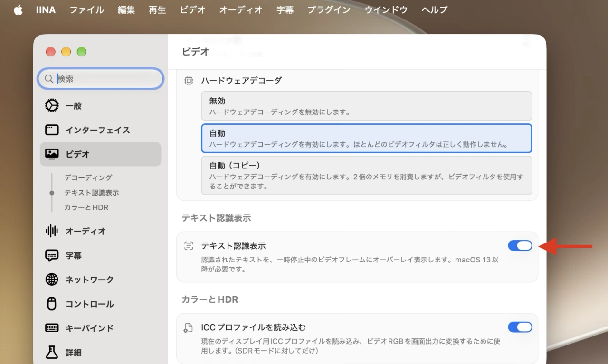Click the ICCプロファイル document icon
This screenshot has height=364, width=608.
coord(189,327)
